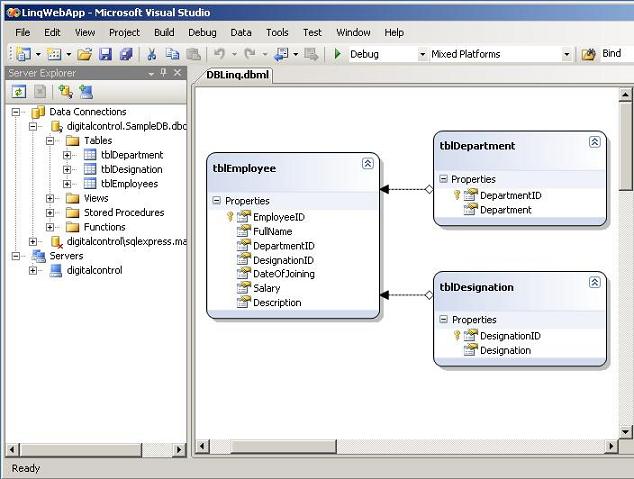Collapse Properties section in tblDepartment
The width and height of the screenshot is (634, 479).
click(444, 179)
